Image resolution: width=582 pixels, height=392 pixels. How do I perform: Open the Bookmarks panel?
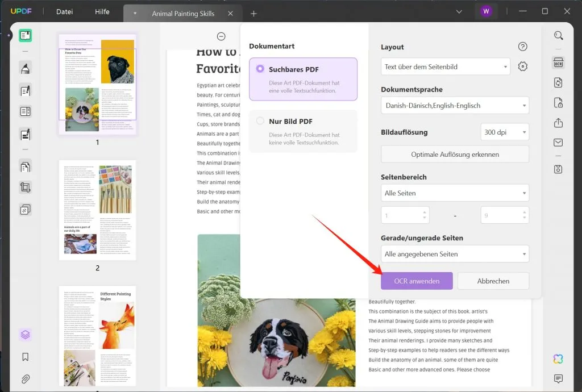click(25, 357)
